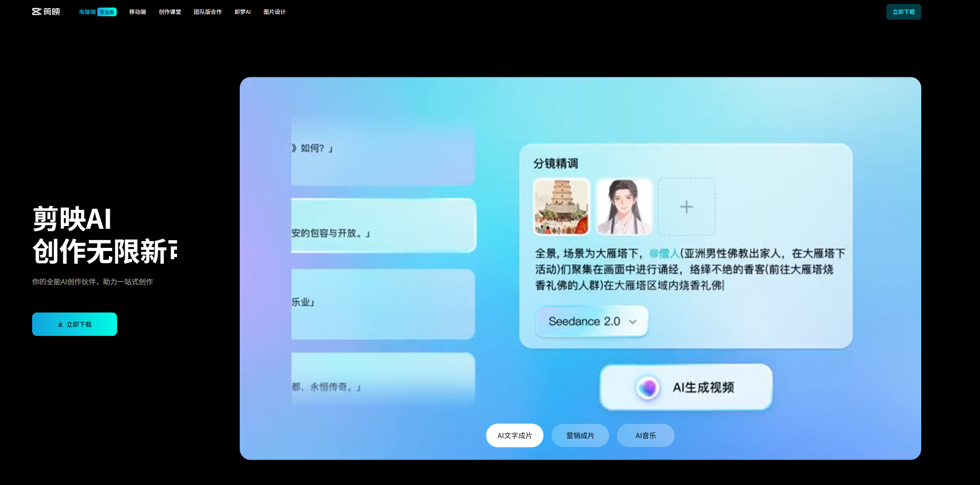Select the character portrait thumbnail
This screenshot has width=980, height=485.
(624, 207)
